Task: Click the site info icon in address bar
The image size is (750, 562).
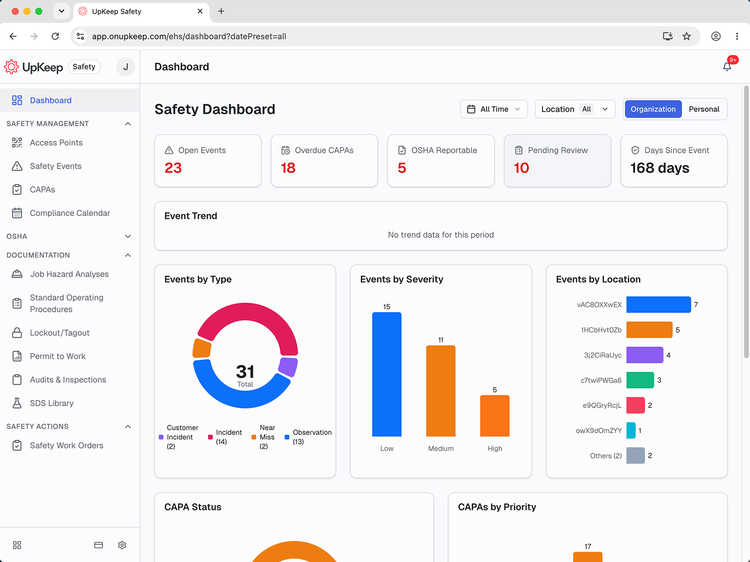Action: point(80,36)
